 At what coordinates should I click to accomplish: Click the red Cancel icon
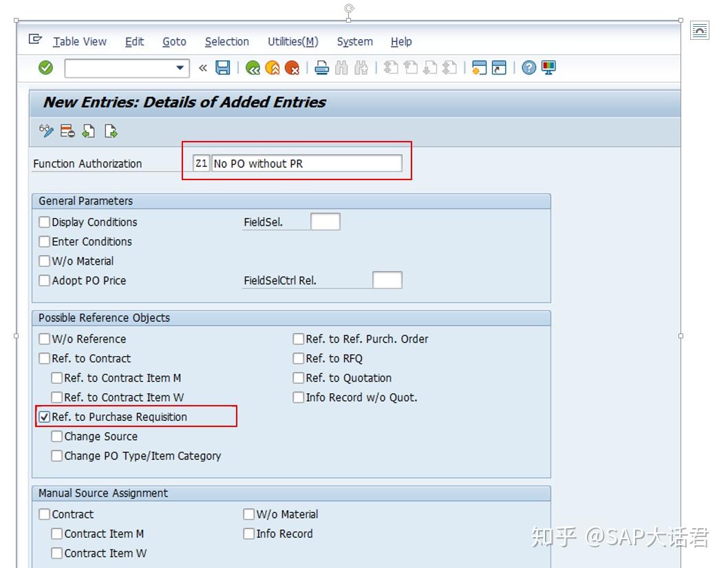point(292,68)
